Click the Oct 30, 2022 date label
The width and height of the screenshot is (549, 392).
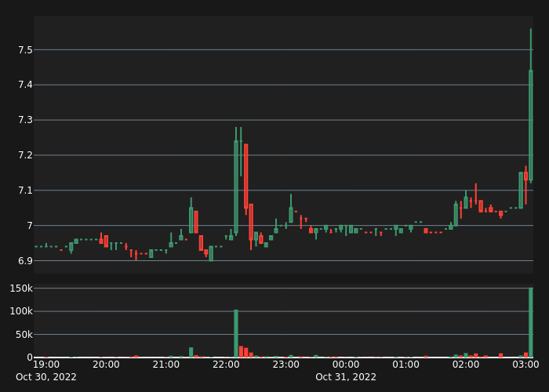coord(46,377)
